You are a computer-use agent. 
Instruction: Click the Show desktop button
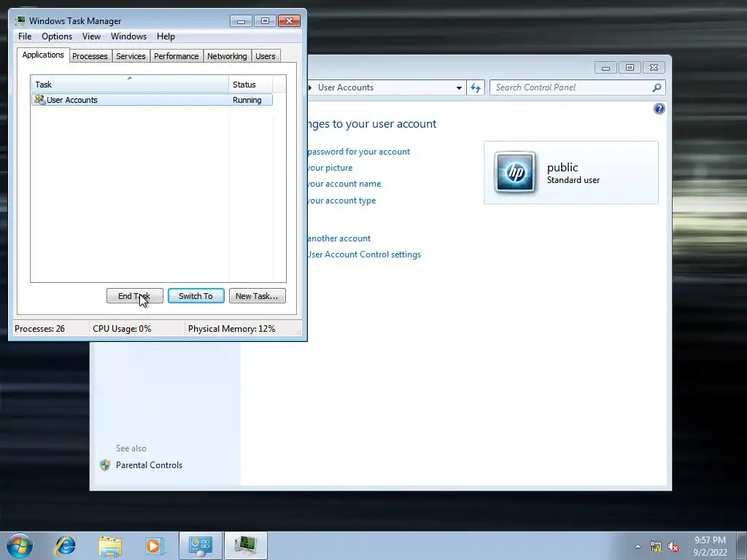tap(742, 545)
